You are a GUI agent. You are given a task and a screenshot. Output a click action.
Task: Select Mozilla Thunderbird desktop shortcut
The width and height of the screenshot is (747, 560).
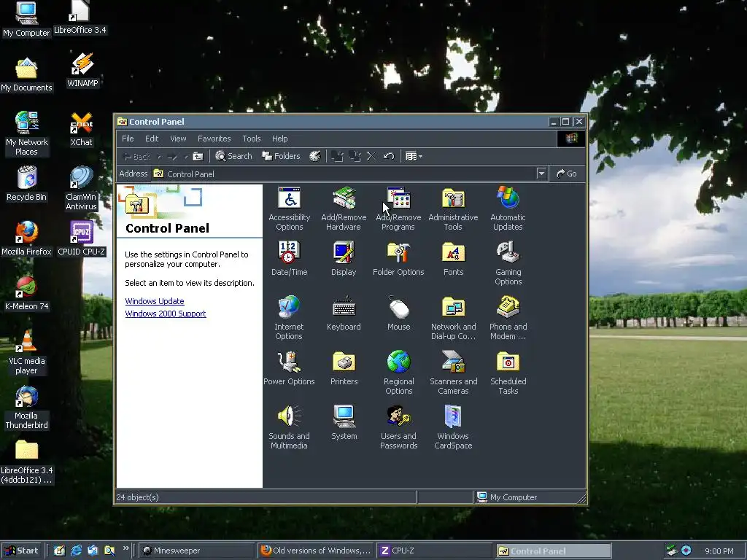pyautogui.click(x=27, y=407)
